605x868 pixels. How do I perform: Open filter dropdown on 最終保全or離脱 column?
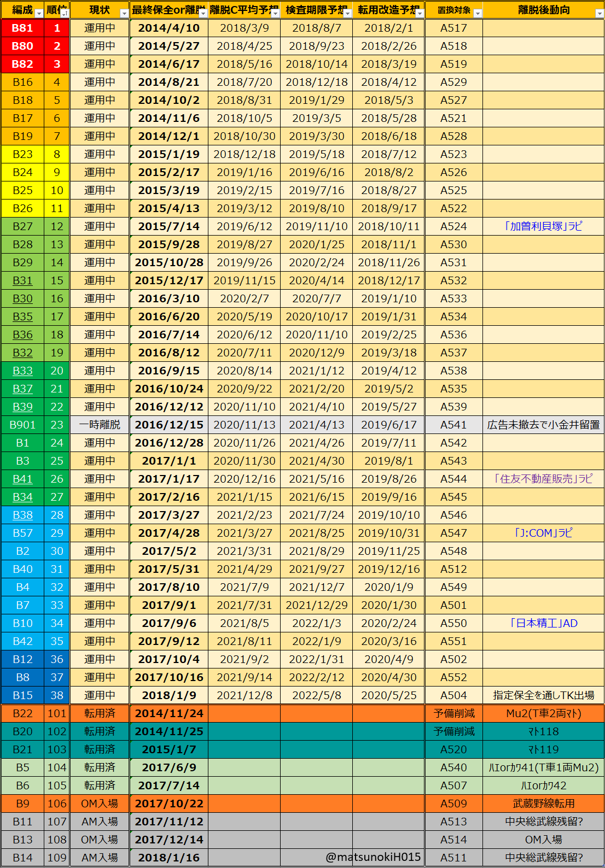tap(203, 14)
